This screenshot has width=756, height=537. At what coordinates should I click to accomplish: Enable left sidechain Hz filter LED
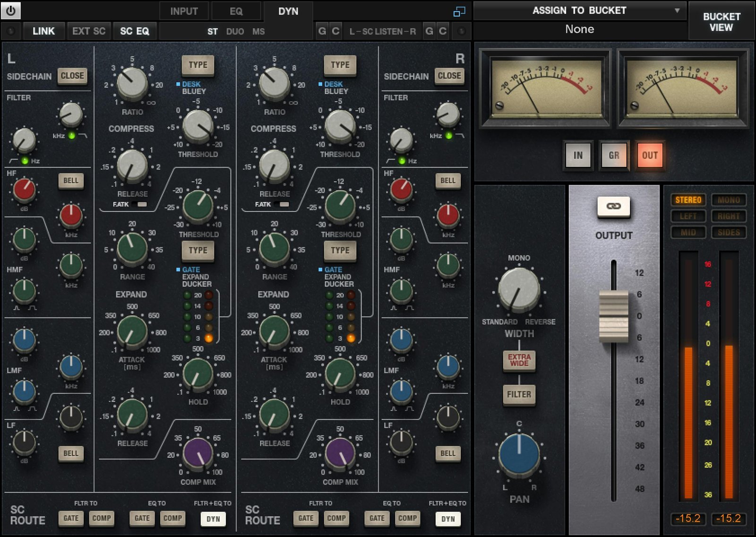click(x=25, y=161)
